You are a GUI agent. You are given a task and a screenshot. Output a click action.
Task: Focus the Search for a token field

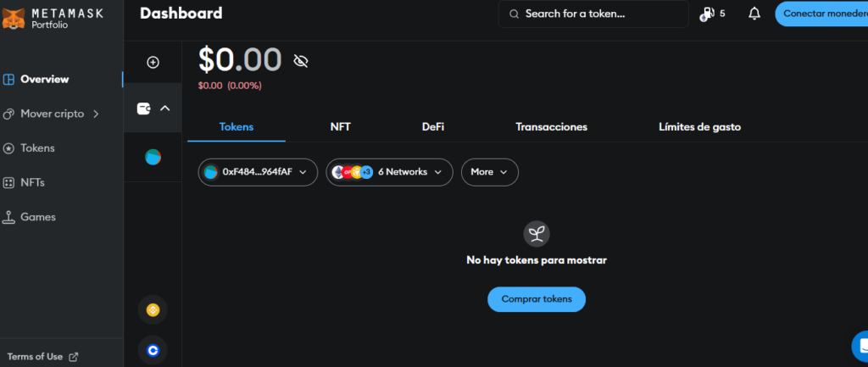tap(593, 14)
